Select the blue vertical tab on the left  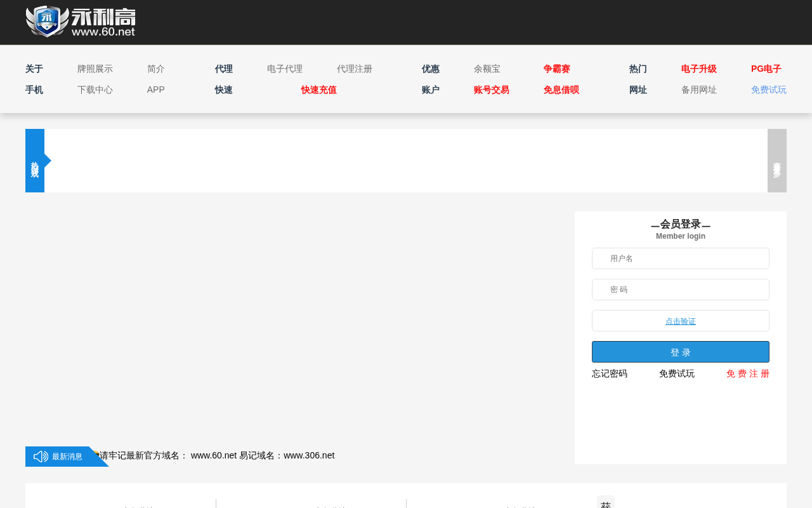pos(35,161)
